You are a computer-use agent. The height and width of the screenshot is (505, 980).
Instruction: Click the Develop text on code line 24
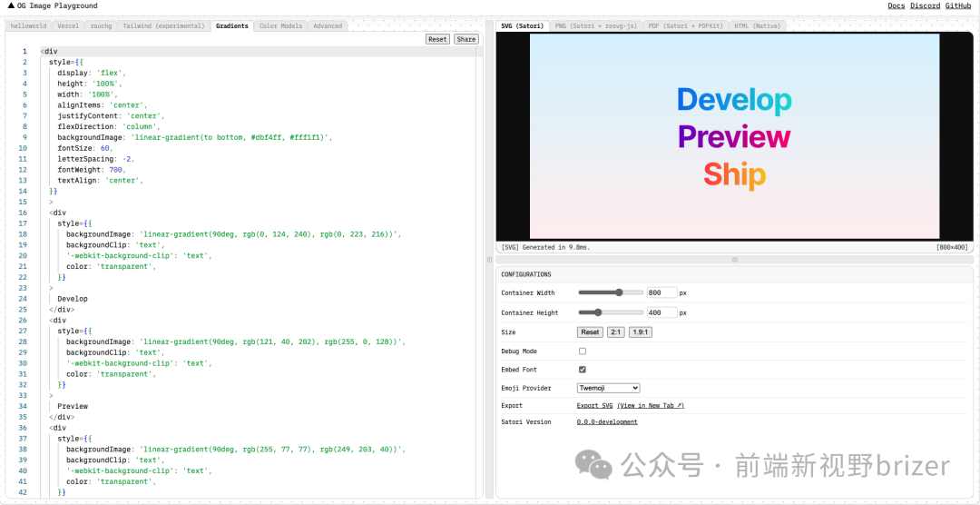73,299
